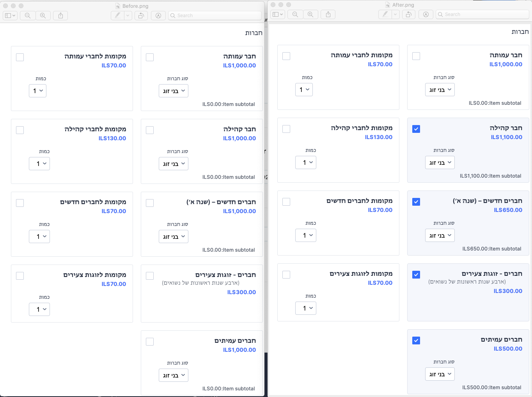Click ILS130.00 price in Before.png

(112, 138)
